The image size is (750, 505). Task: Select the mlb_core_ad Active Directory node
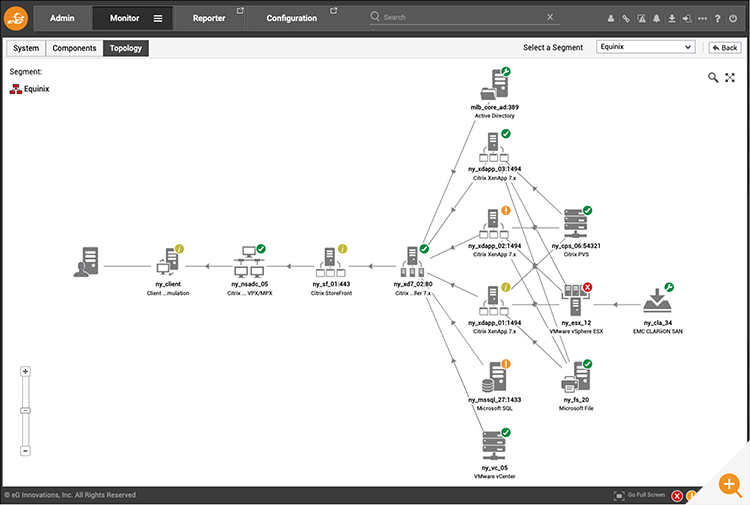tap(495, 85)
